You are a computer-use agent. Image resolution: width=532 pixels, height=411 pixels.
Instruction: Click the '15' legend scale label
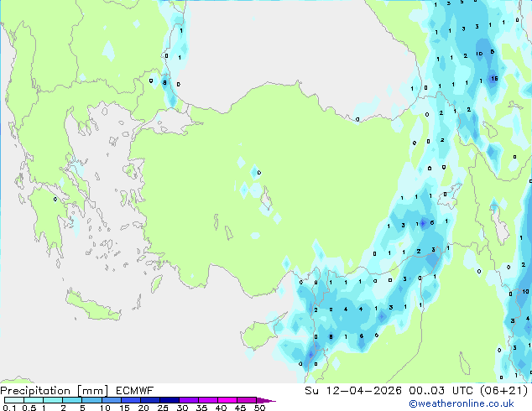(124, 408)
